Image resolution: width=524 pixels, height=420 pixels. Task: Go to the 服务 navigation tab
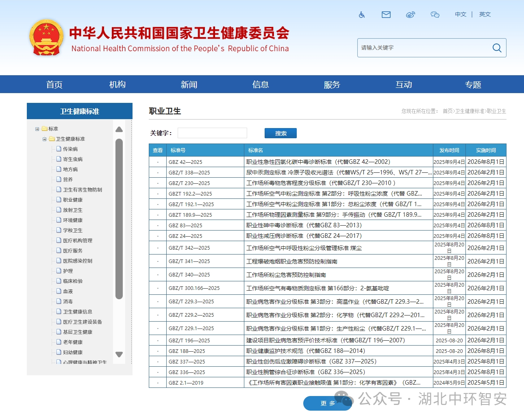click(332, 85)
